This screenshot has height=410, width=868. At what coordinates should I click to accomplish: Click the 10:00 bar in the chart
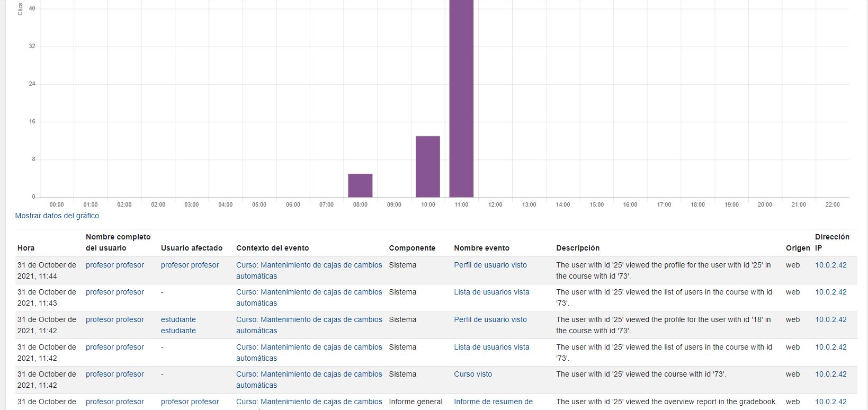427,166
